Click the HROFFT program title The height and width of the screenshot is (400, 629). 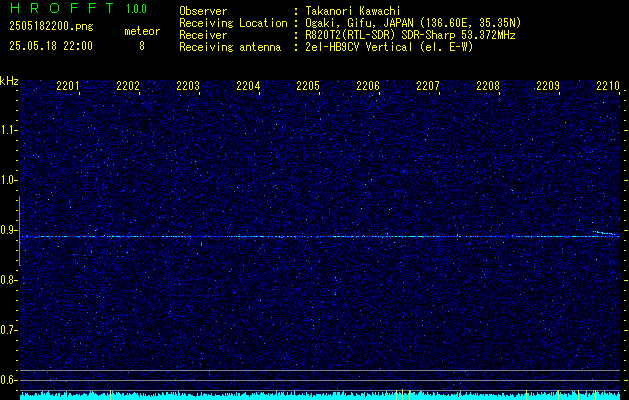[61, 8]
